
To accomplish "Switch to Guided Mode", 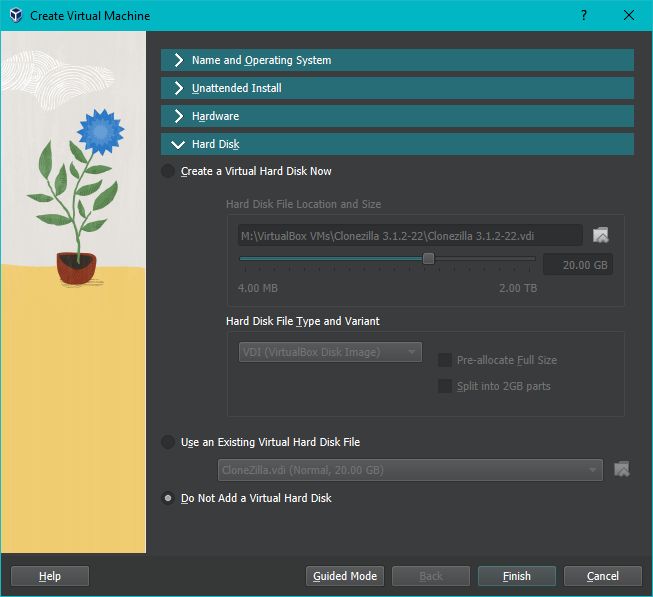I will click(345, 576).
